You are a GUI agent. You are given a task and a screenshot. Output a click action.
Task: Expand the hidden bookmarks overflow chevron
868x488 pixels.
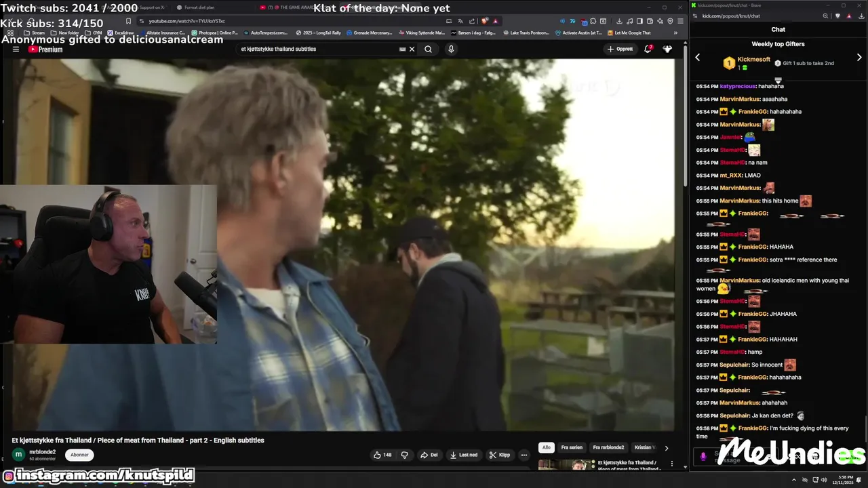tap(675, 33)
